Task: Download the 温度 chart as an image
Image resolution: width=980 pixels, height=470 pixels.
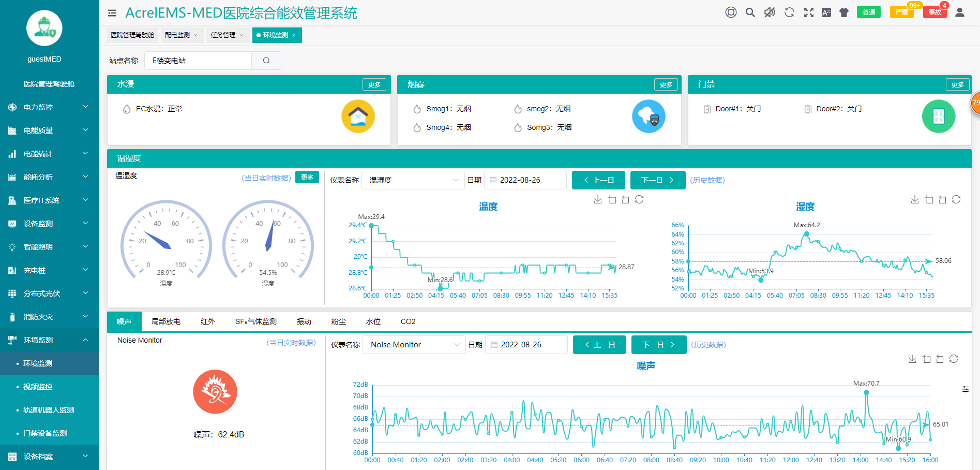Action: click(x=598, y=199)
